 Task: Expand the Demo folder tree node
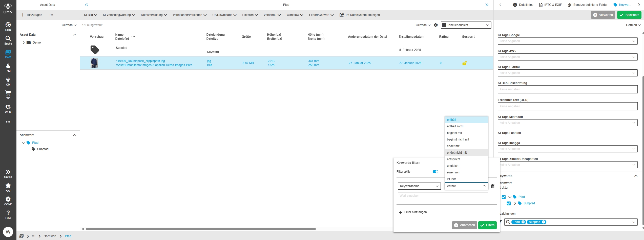24,43
